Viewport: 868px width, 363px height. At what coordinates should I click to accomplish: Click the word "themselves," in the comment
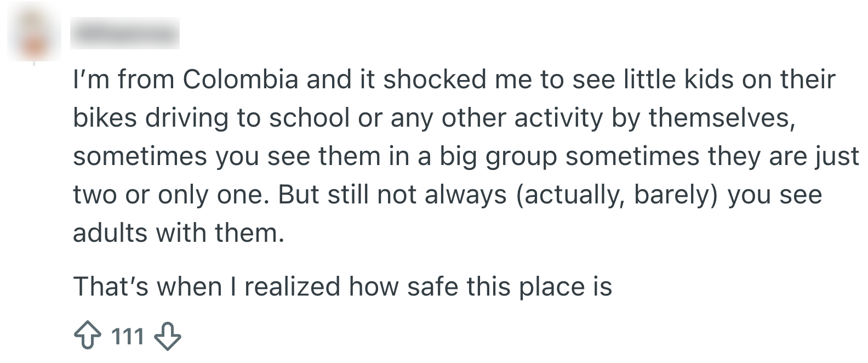[722, 118]
